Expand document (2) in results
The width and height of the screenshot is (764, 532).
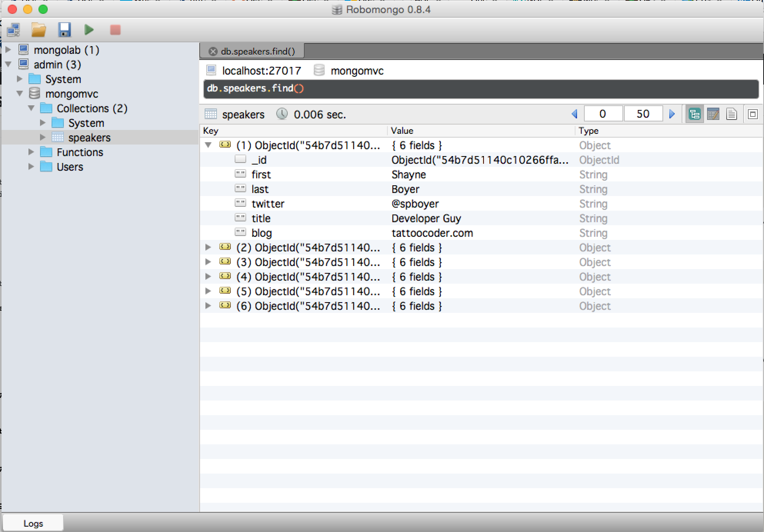[x=208, y=247]
